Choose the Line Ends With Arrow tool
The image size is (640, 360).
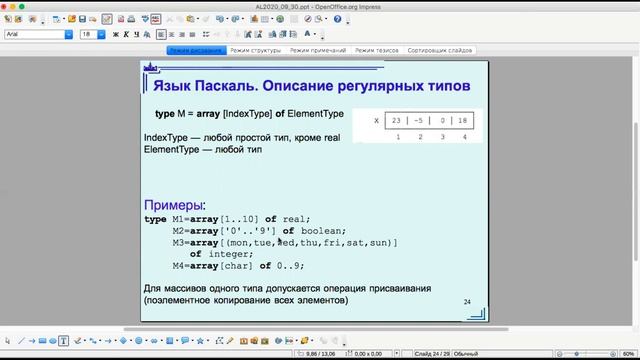[32, 341]
